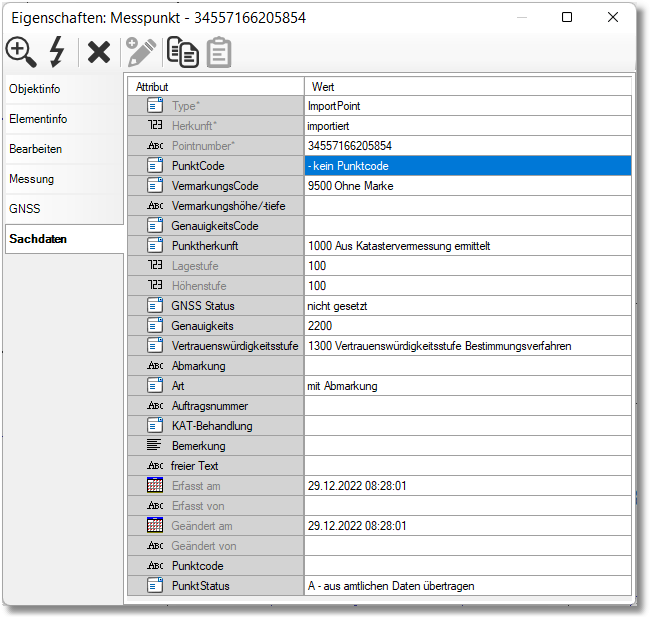Image resolution: width=651 pixels, height=620 pixels.
Task: Click the lightning bolt toolbar icon
Action: pyautogui.click(x=57, y=52)
